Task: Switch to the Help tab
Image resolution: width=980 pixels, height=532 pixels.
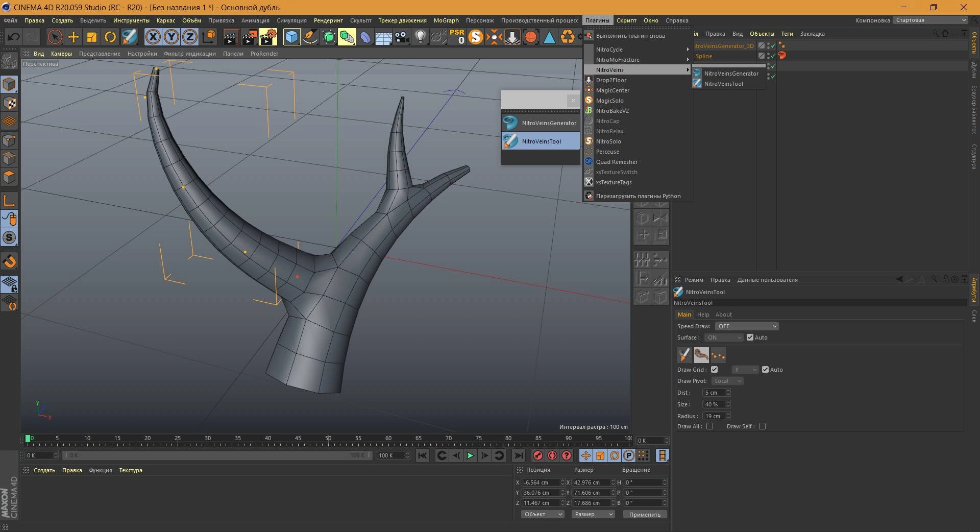Action: tap(703, 315)
